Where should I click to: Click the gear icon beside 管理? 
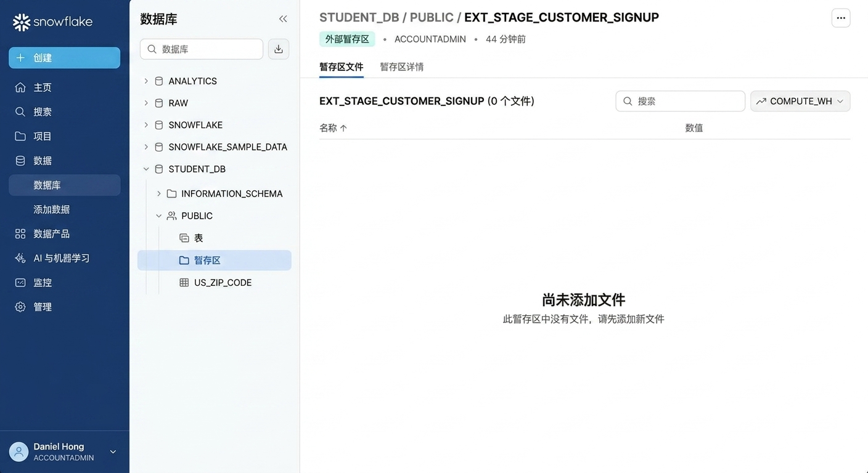(20, 307)
